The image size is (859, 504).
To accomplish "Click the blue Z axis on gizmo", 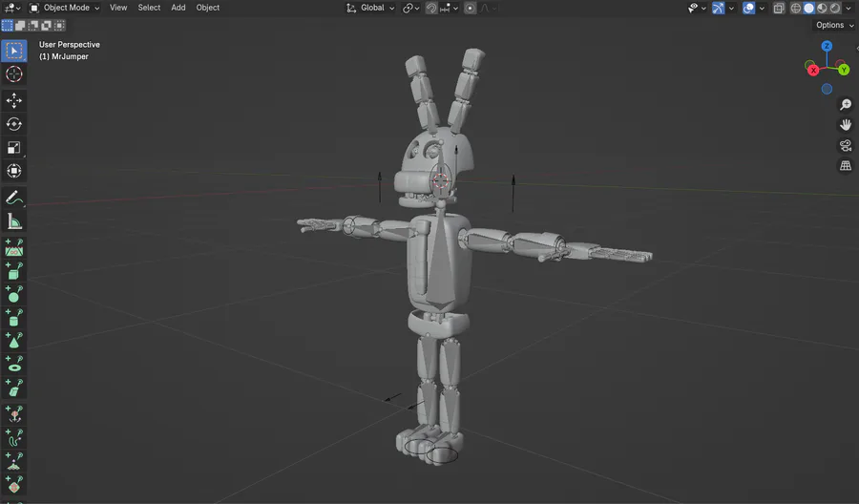I will (827, 46).
